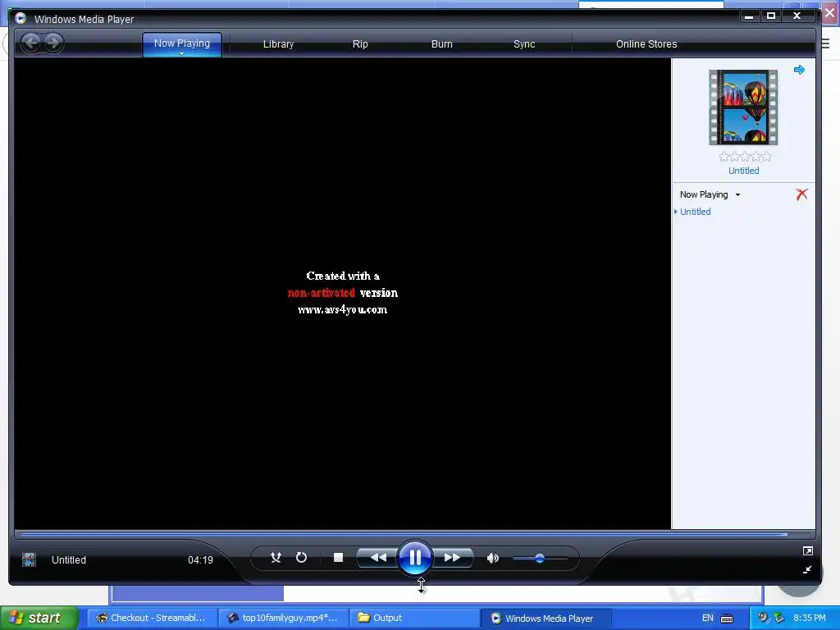Open the Library tab

(x=279, y=44)
